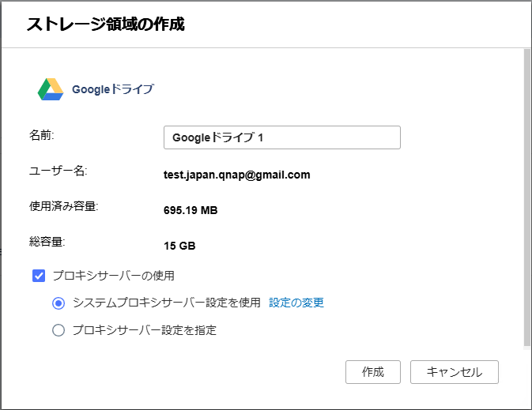The image size is (532, 410).
Task: Open the 設定の変更 link
Action: [x=296, y=303]
